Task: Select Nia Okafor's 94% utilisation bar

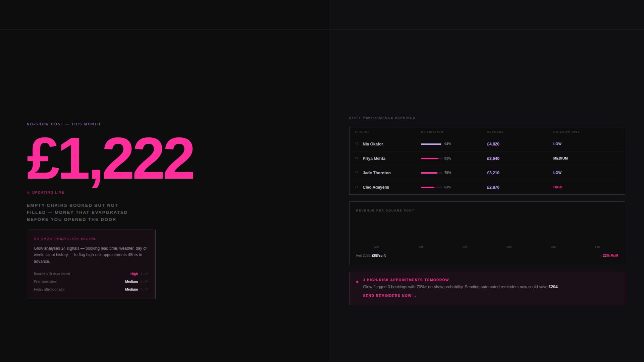Action: pyautogui.click(x=431, y=144)
